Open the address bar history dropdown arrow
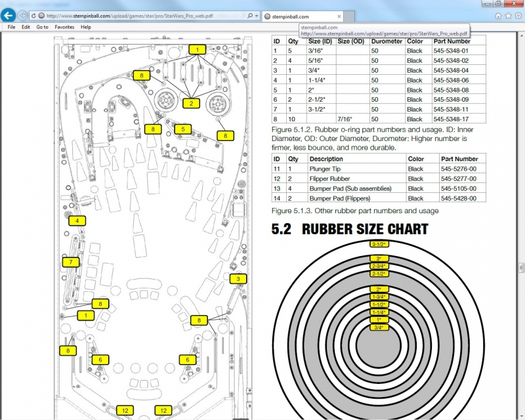The image size is (525, 420). click(x=257, y=16)
